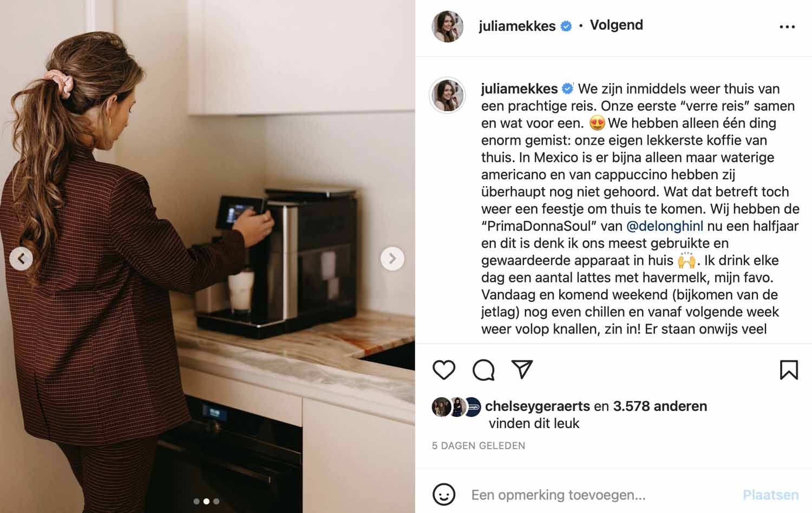Open comments via the speech bubble icon
Viewport: 812px width, 513px height.
pos(483,370)
